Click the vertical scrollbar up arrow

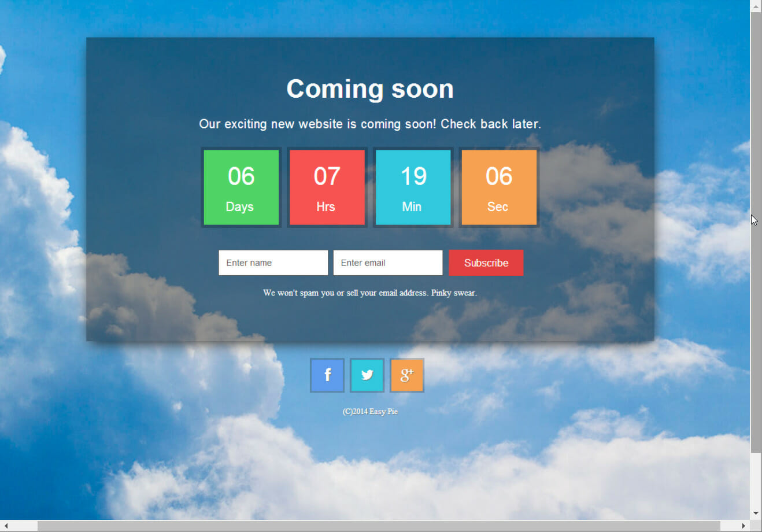click(x=756, y=6)
